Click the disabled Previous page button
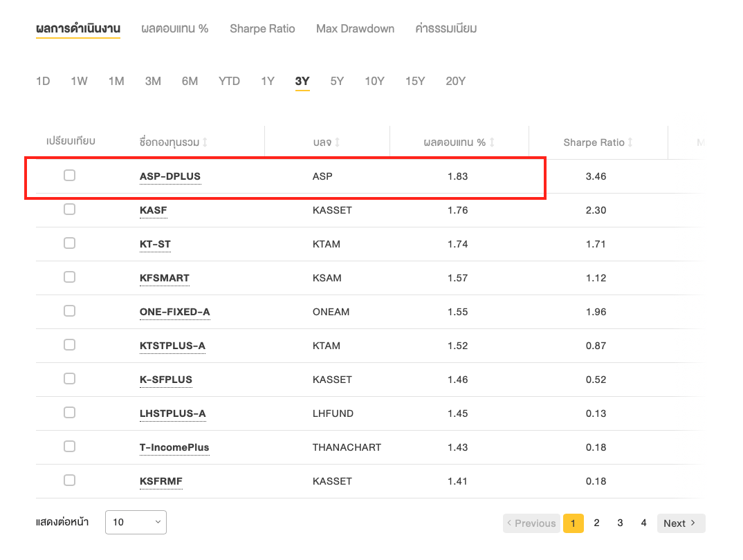743x560 pixels. [531, 523]
